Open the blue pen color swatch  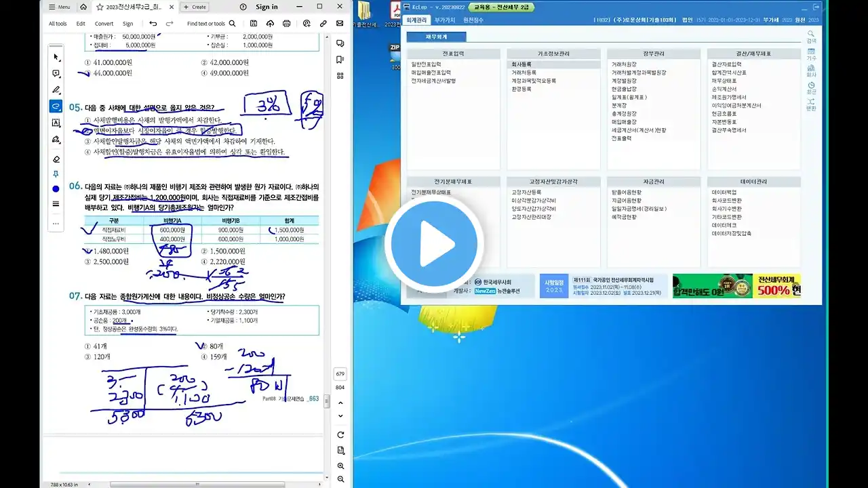56,188
